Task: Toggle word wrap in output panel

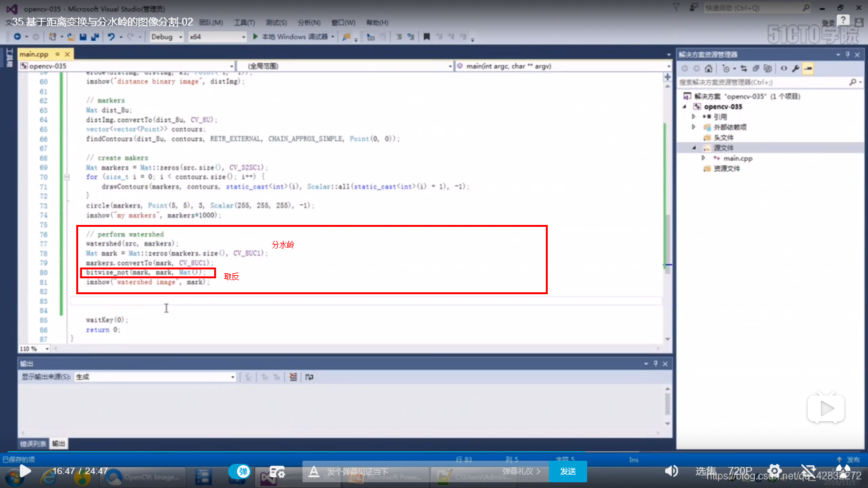Action: 309,377
